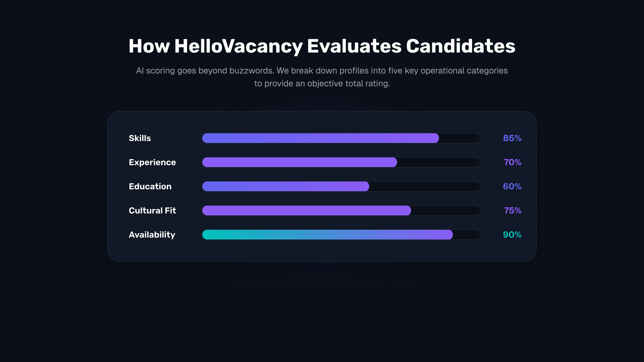Select the Cultural Fit category label
The width and height of the screenshot is (644, 362).
pyautogui.click(x=152, y=211)
